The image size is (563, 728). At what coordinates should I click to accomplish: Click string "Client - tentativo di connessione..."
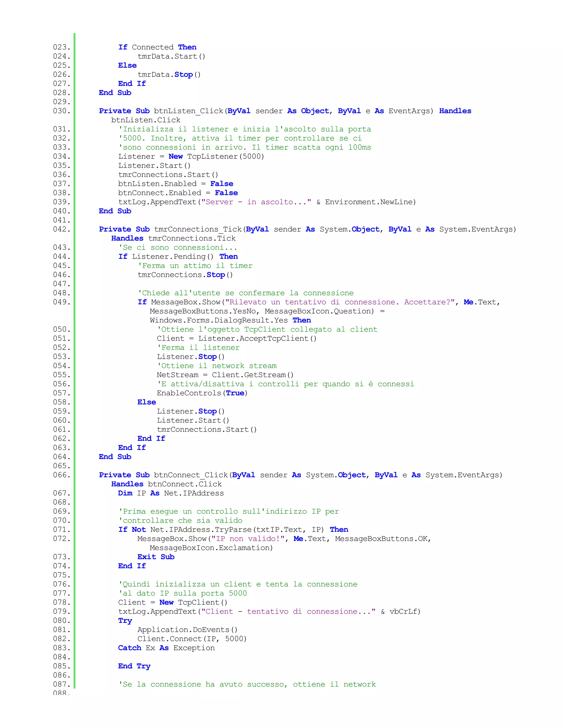coord(288,611)
